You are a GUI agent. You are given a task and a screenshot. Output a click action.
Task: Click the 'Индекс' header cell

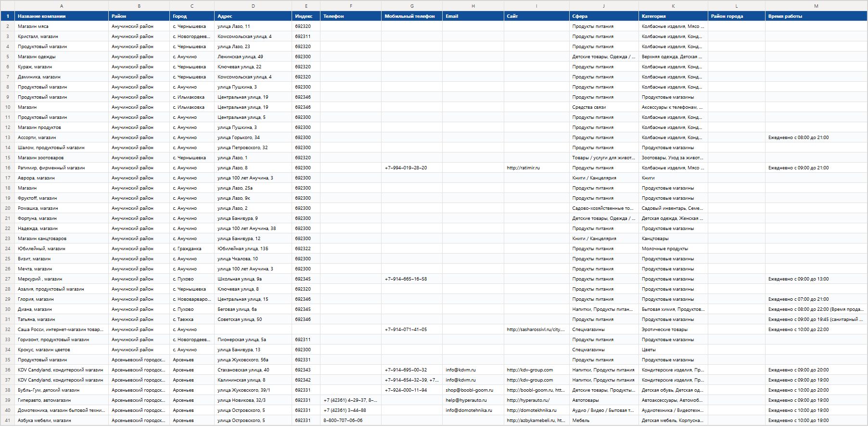coord(306,16)
